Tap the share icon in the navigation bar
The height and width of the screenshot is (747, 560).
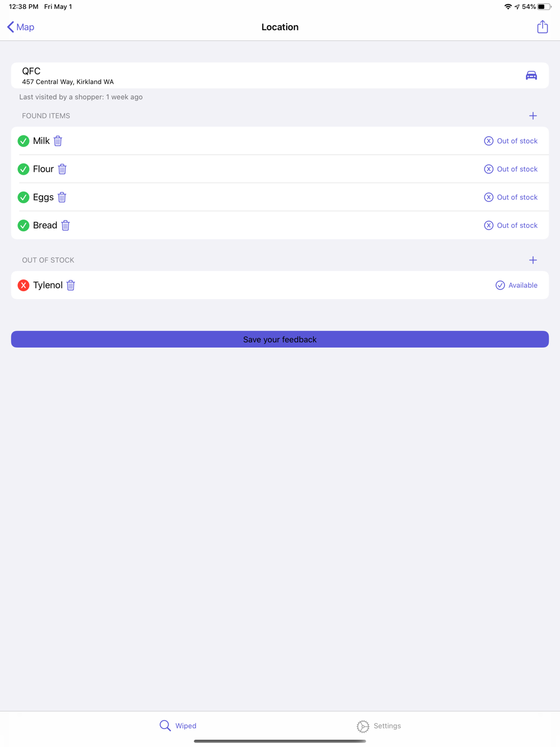coord(542,27)
